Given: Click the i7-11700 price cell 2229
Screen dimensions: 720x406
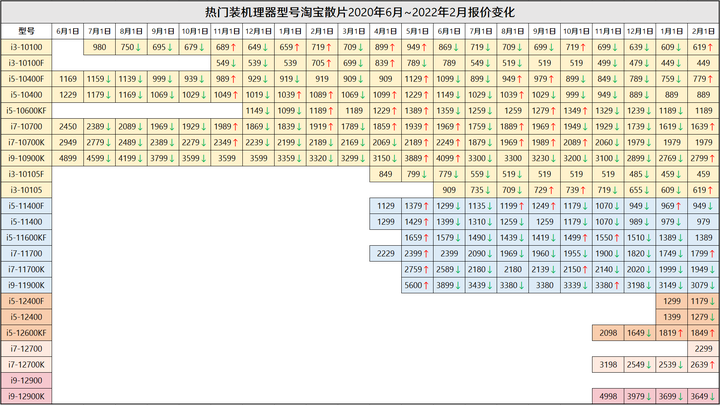Looking at the screenshot, I should [385, 254].
